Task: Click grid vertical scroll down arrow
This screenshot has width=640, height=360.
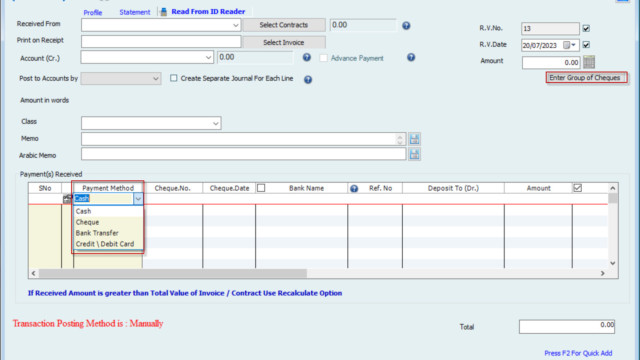Action: [x=613, y=263]
